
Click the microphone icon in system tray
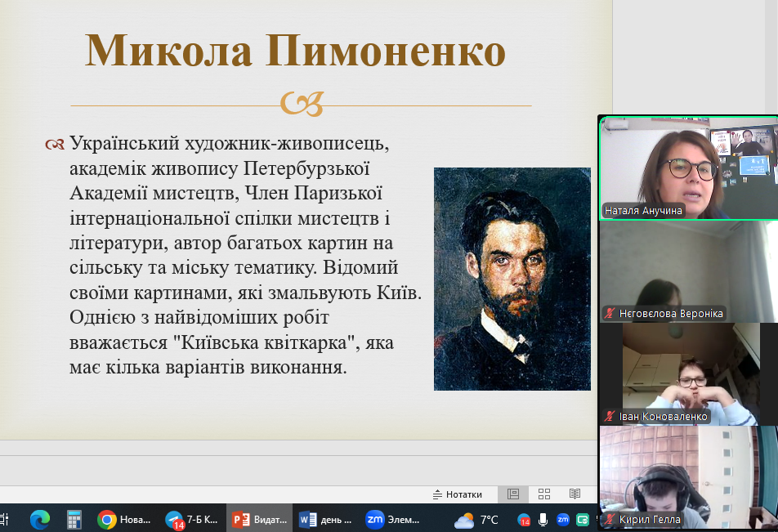tap(543, 520)
